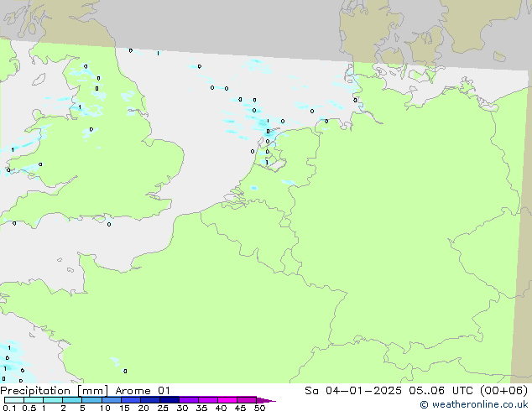Click the '40' legend scale value
This screenshot has height=411, width=532.
[221, 408]
